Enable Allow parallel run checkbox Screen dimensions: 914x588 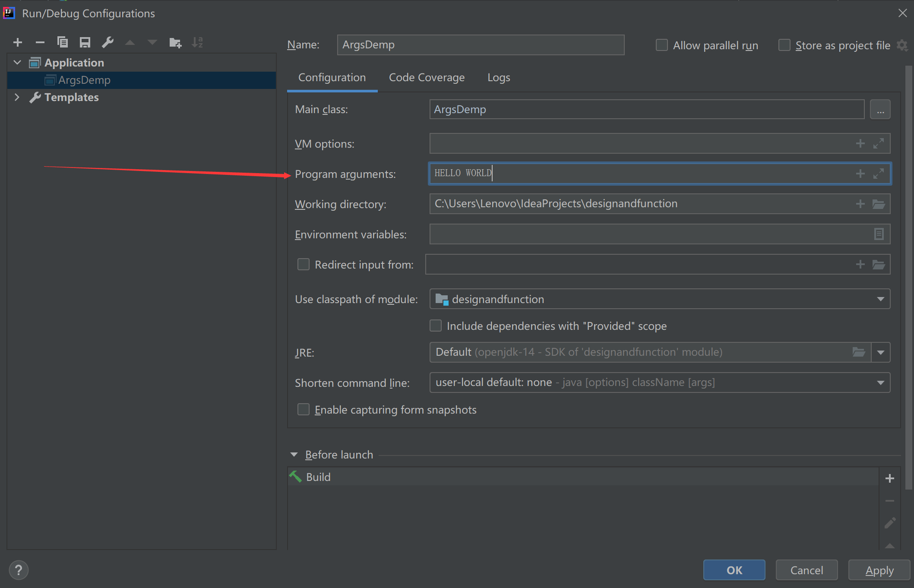(661, 45)
